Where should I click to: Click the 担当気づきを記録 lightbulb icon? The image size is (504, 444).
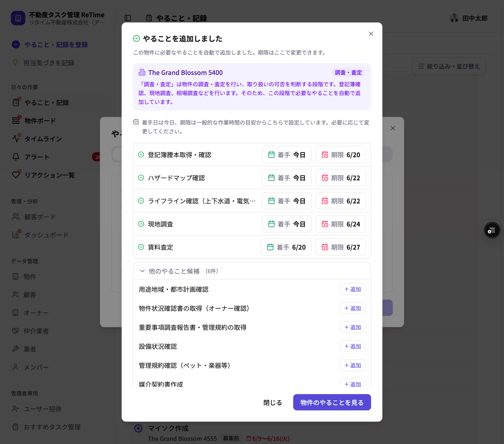15,63
